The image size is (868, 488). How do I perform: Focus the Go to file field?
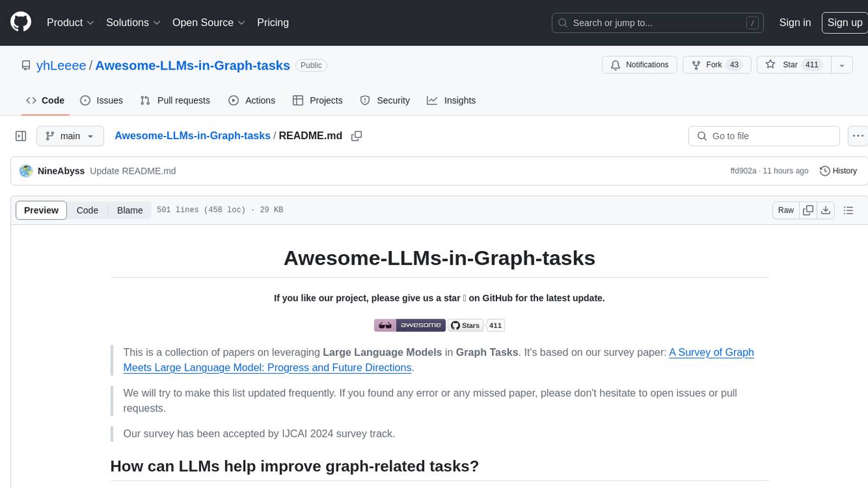(x=764, y=136)
